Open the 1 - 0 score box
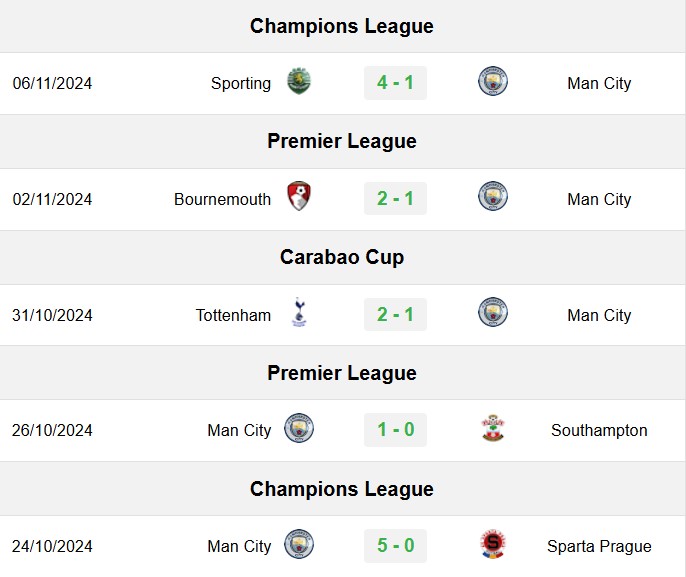The image size is (686, 577). point(396,430)
